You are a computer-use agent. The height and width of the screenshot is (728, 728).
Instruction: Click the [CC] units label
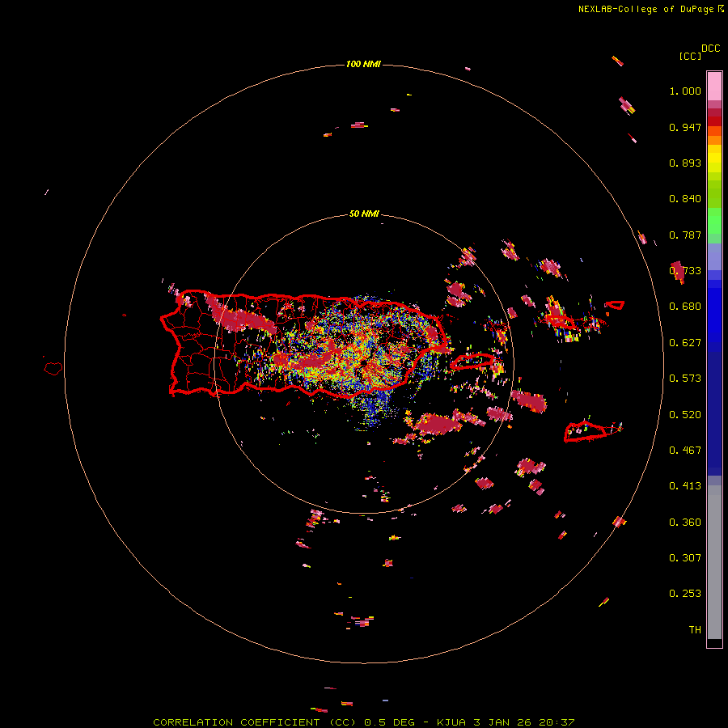(x=690, y=56)
